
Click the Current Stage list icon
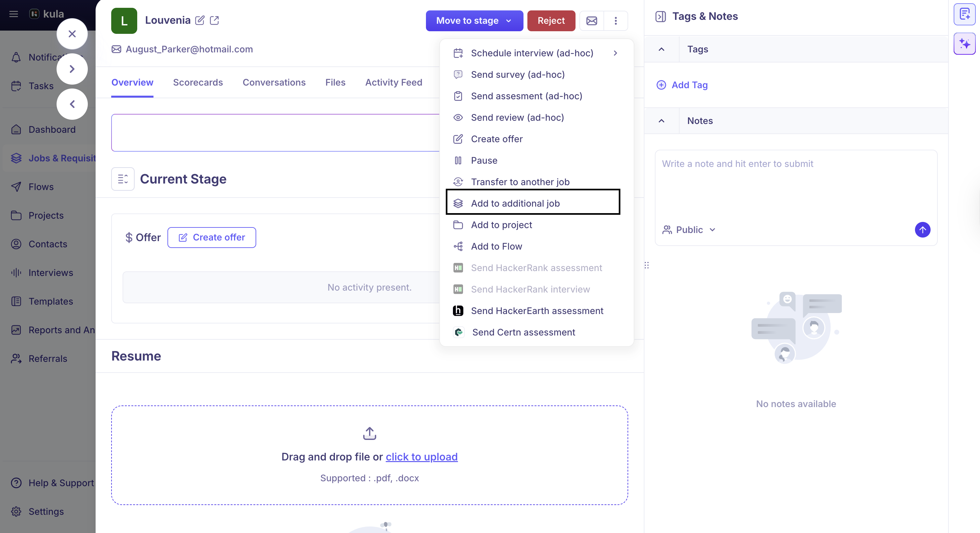click(123, 179)
